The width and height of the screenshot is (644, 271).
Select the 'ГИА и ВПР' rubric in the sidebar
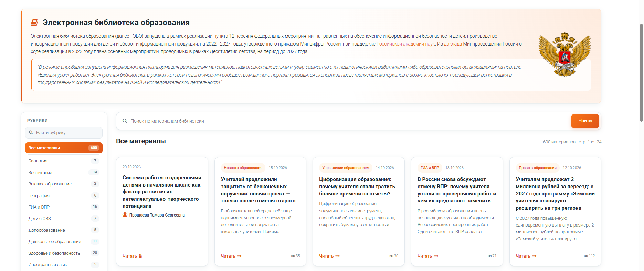click(x=64, y=207)
